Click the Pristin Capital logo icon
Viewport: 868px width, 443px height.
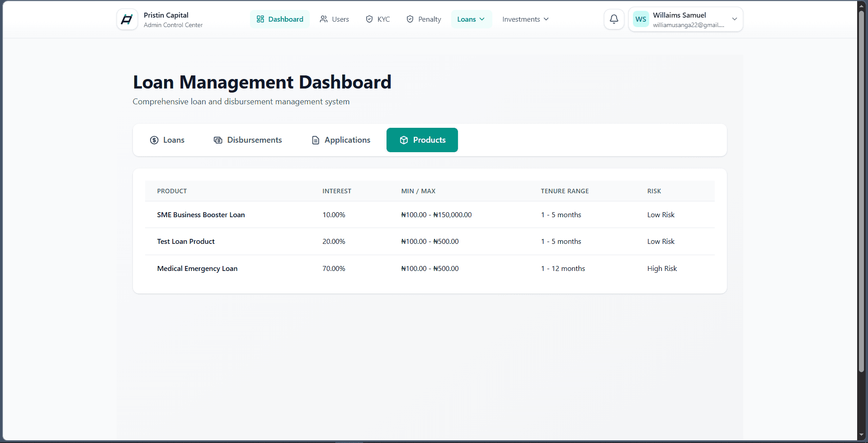127,19
